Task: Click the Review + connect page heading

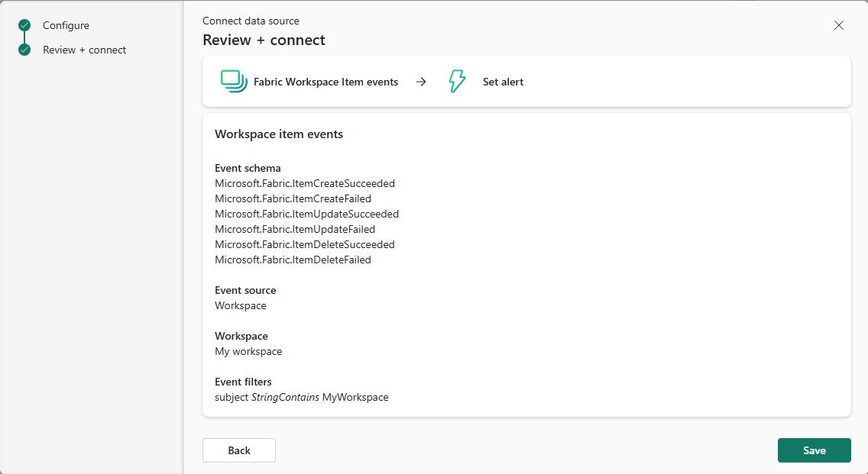Action: point(264,40)
